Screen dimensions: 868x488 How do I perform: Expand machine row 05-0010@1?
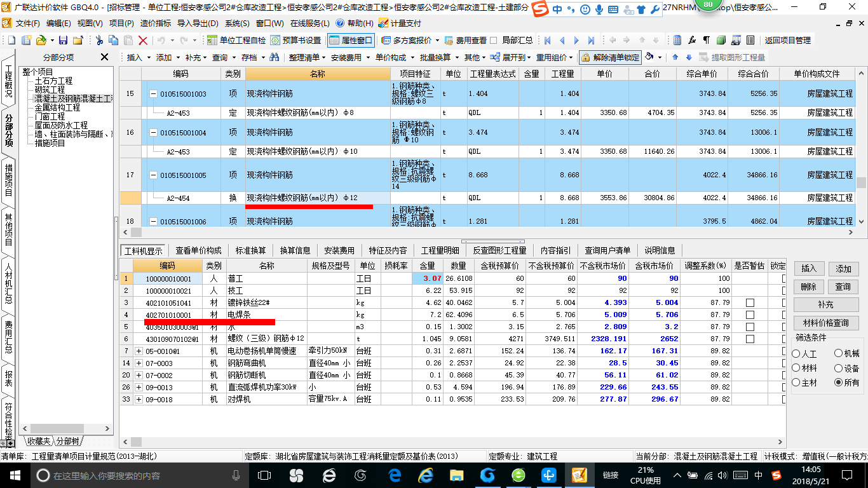point(139,351)
